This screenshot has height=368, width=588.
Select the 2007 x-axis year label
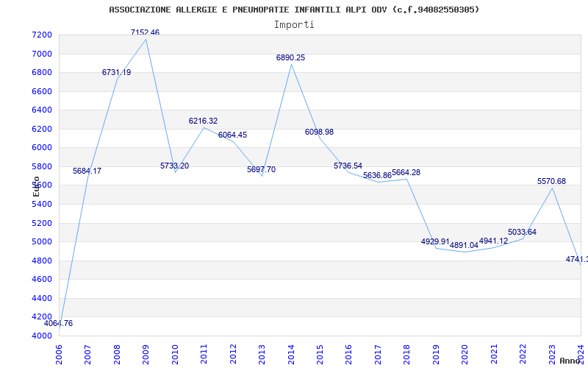(x=87, y=354)
